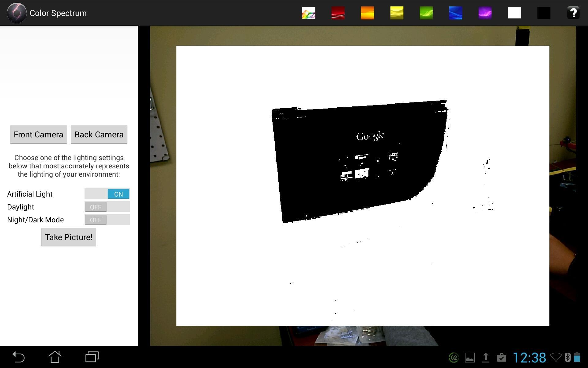
Task: Tap the 12:38 clock
Action: 530,358
